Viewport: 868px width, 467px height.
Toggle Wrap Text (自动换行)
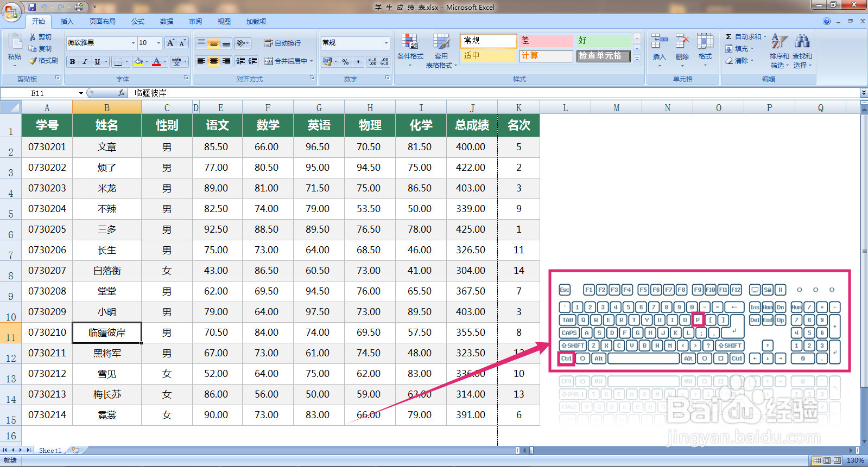[x=282, y=43]
